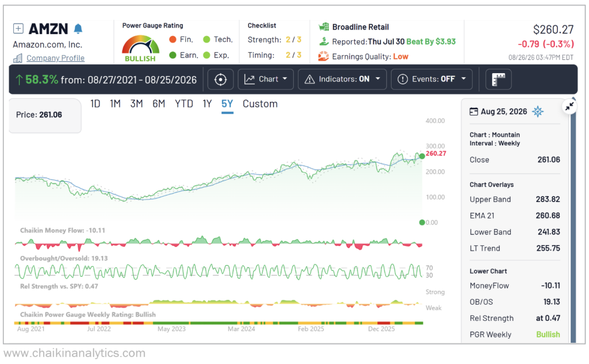Viewport: 589px width, 364px height.
Task: Click the EMA 21 value 260.68
Action: (x=548, y=216)
